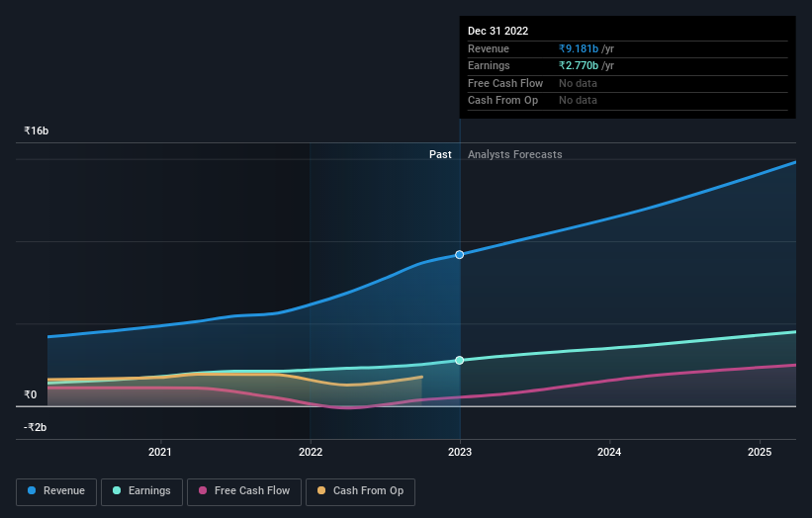Toggle the Earnings legend button

pos(141,491)
